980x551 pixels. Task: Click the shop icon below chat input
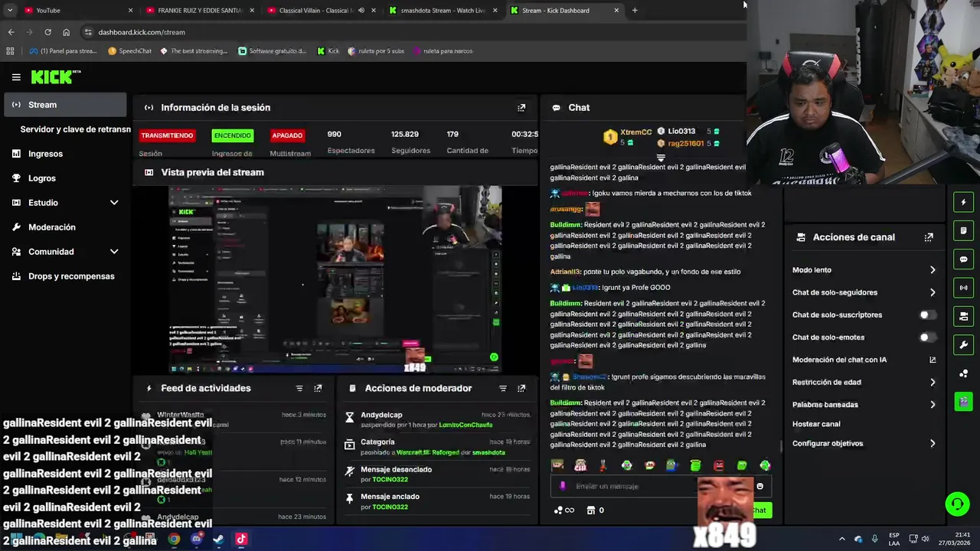[591, 510]
